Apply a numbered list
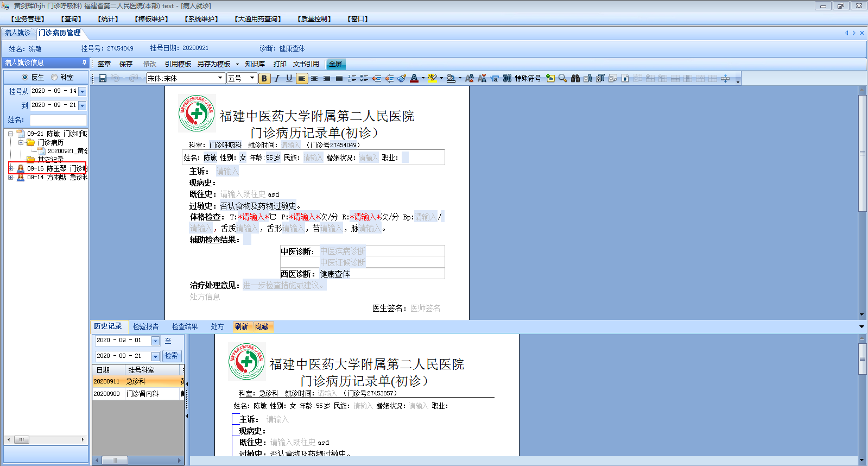This screenshot has width=868, height=466. [352, 78]
